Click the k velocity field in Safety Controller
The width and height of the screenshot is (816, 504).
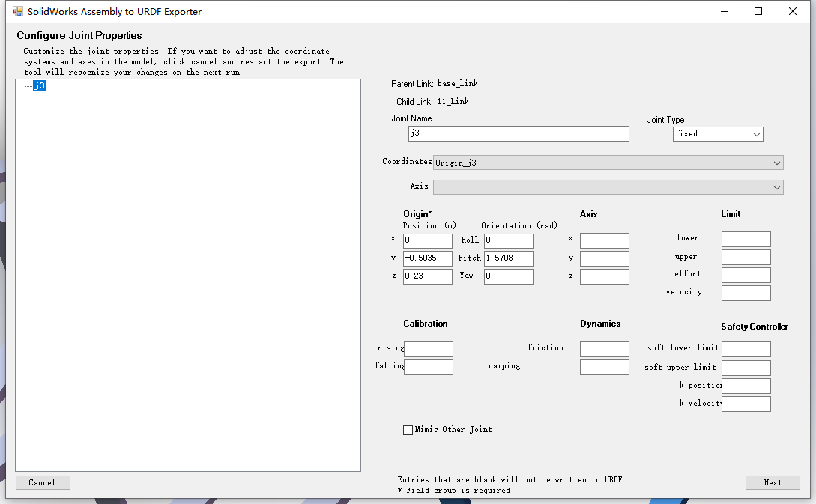point(746,403)
